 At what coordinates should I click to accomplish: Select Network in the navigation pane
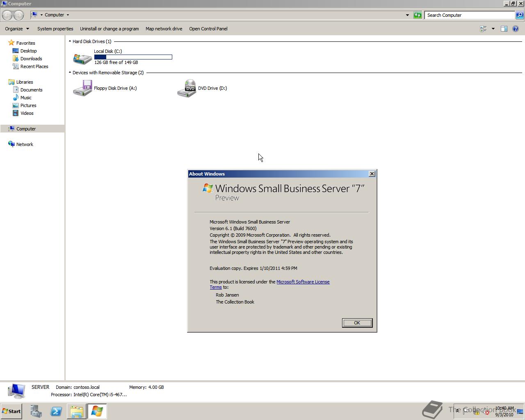pyautogui.click(x=25, y=144)
